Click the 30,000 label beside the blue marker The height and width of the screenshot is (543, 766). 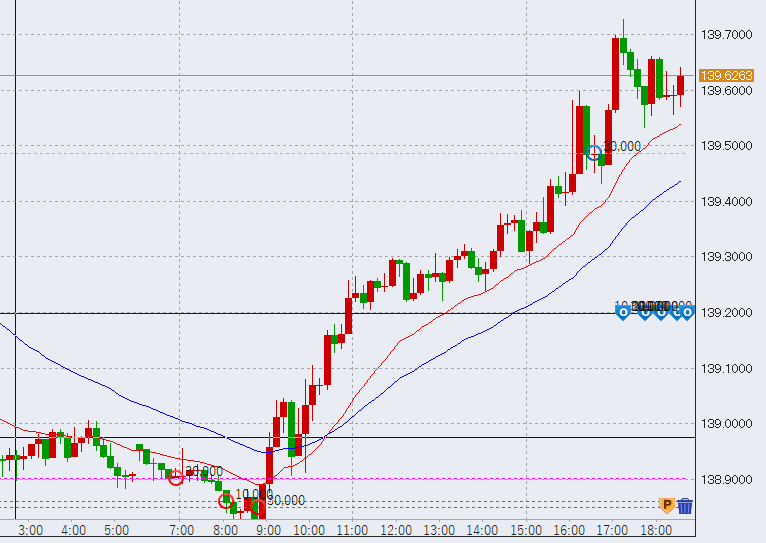[622, 146]
